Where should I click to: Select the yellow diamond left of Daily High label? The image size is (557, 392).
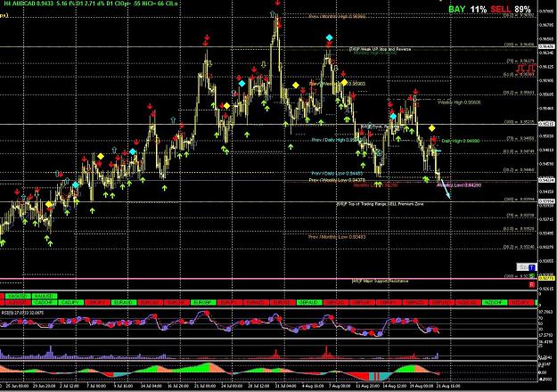coord(431,128)
